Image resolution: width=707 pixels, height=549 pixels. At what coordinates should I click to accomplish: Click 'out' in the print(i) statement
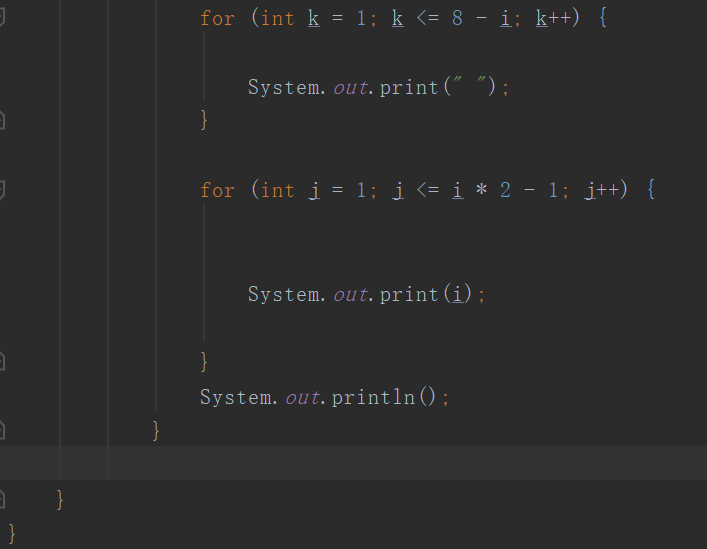pos(350,295)
